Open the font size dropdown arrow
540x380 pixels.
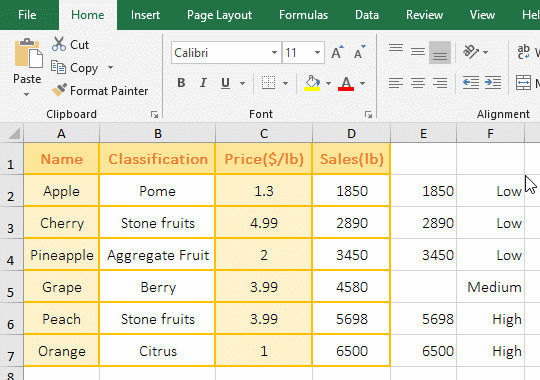click(317, 53)
